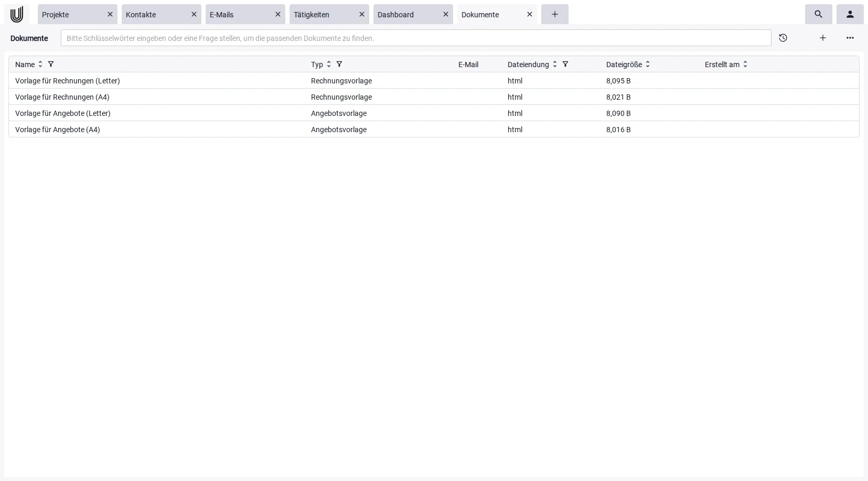This screenshot has height=481, width=868.
Task: Close the Dokumente tab
Action: (530, 14)
